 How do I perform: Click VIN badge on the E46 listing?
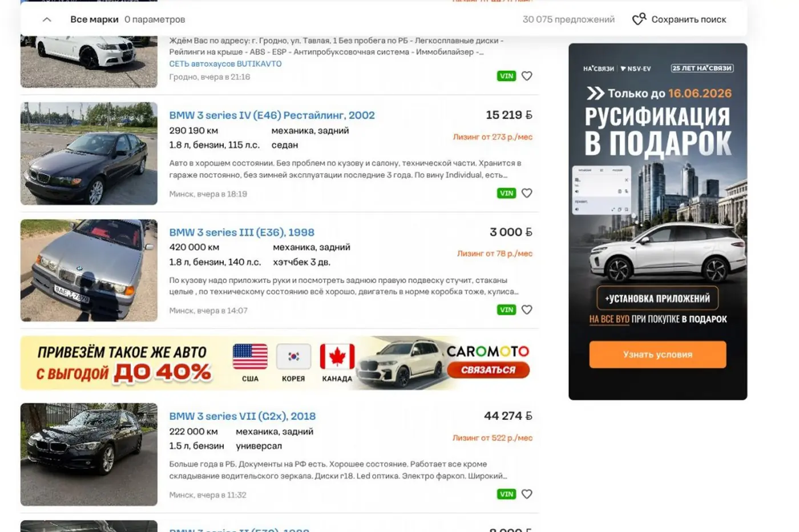coord(506,193)
